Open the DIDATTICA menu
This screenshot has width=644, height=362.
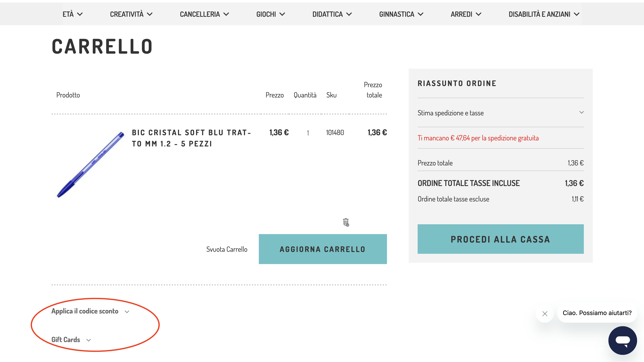coord(332,14)
